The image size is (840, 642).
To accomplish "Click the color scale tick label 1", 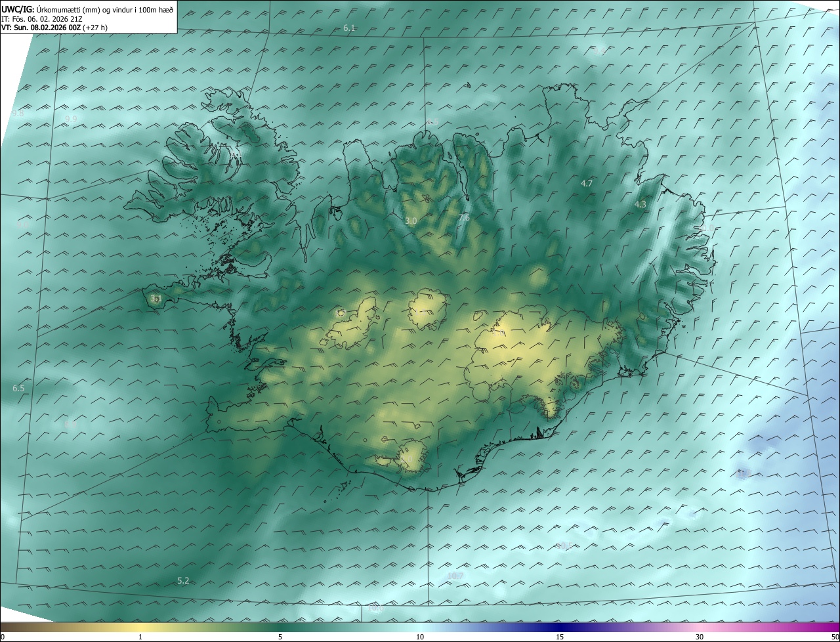I will tap(140, 637).
